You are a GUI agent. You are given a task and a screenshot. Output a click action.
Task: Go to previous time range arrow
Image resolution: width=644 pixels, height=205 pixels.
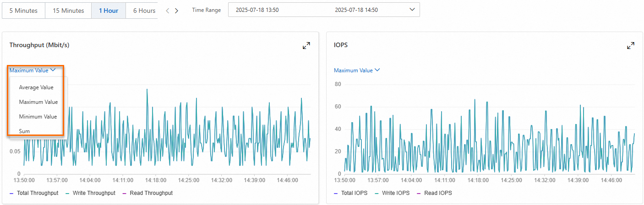click(x=167, y=11)
